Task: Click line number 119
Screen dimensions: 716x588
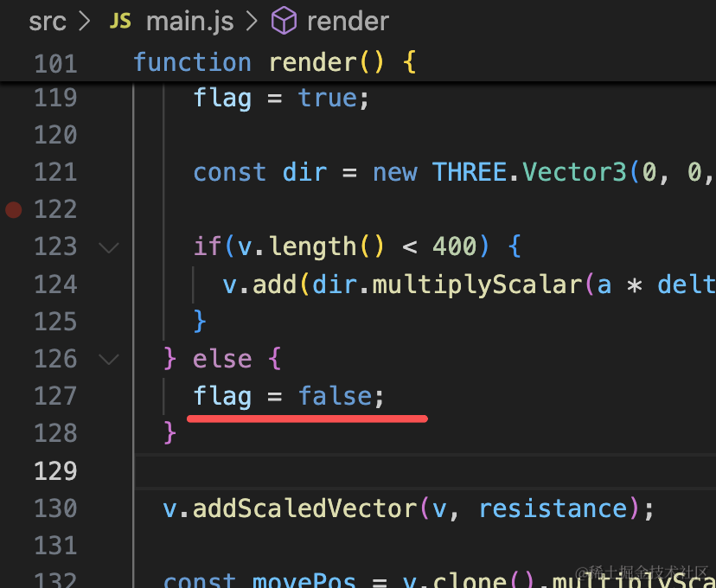Action: (x=55, y=98)
